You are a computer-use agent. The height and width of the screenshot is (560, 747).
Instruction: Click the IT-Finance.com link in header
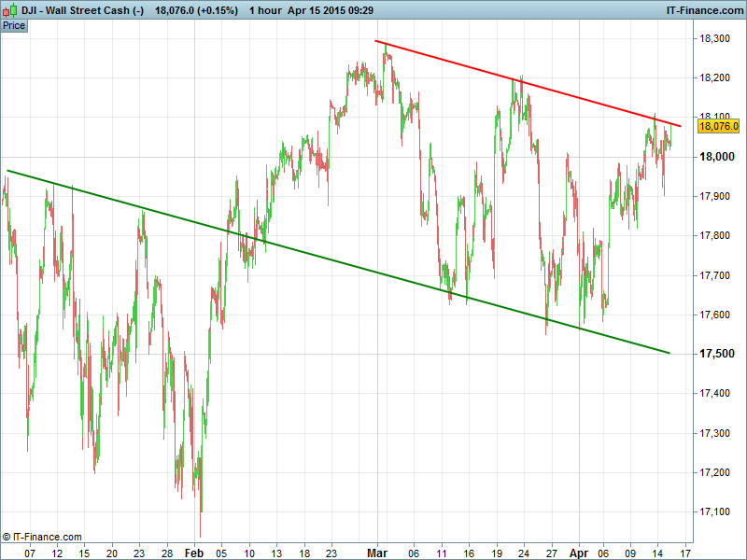[705, 10]
